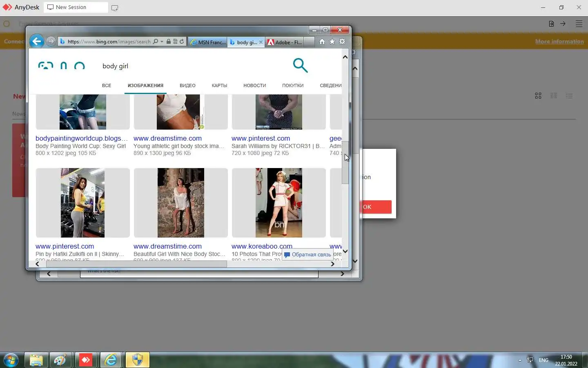Click the Refresh page icon

182,42
